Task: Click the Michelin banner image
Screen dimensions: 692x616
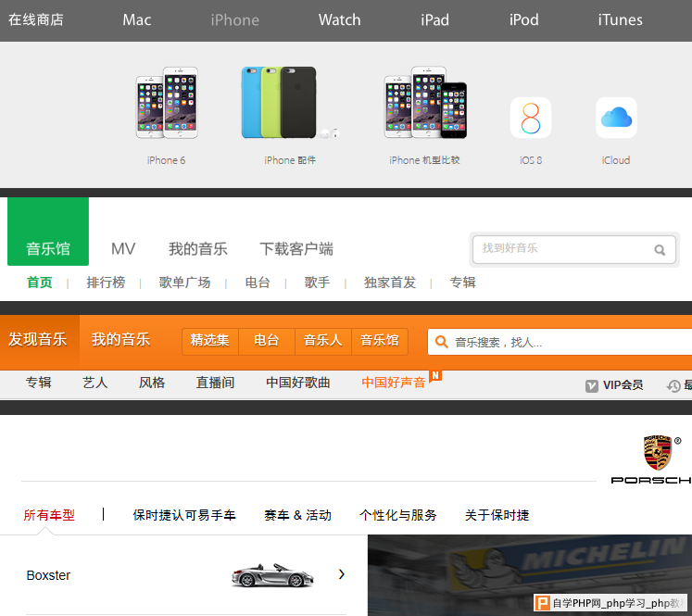Action: click(530, 575)
